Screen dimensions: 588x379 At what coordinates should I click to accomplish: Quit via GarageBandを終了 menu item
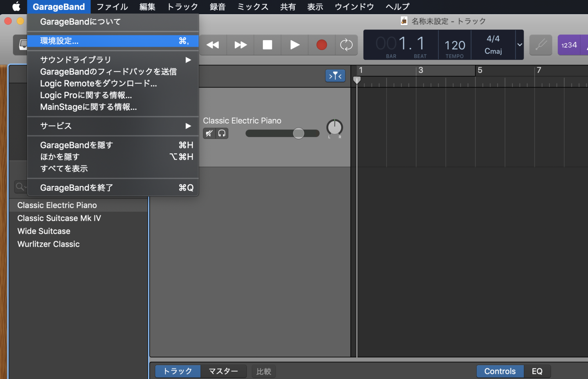click(x=113, y=187)
